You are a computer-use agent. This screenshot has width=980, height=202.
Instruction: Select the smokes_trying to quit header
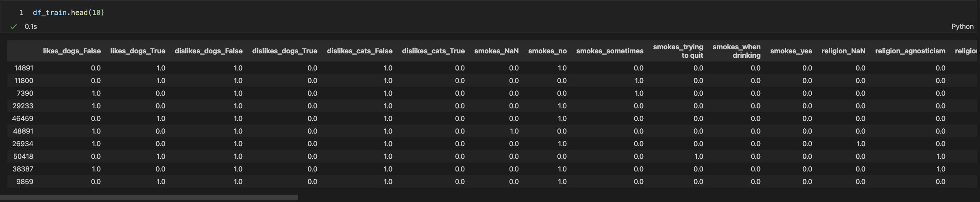pyautogui.click(x=678, y=51)
